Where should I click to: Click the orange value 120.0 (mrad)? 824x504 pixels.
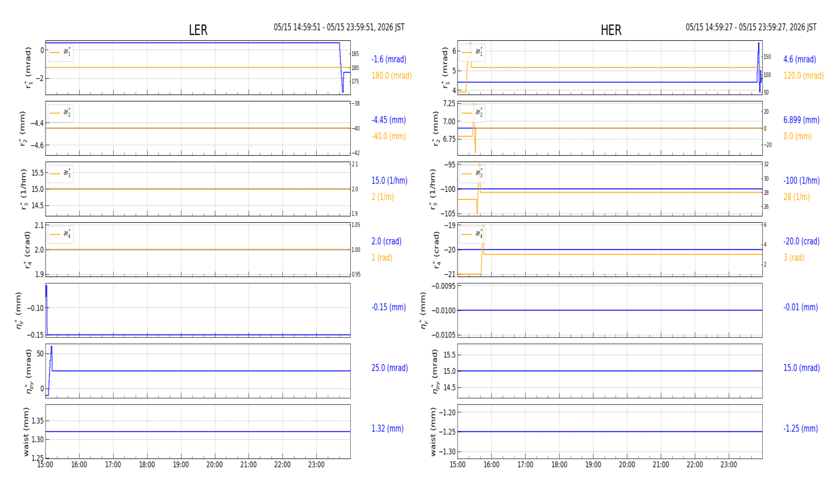804,76
